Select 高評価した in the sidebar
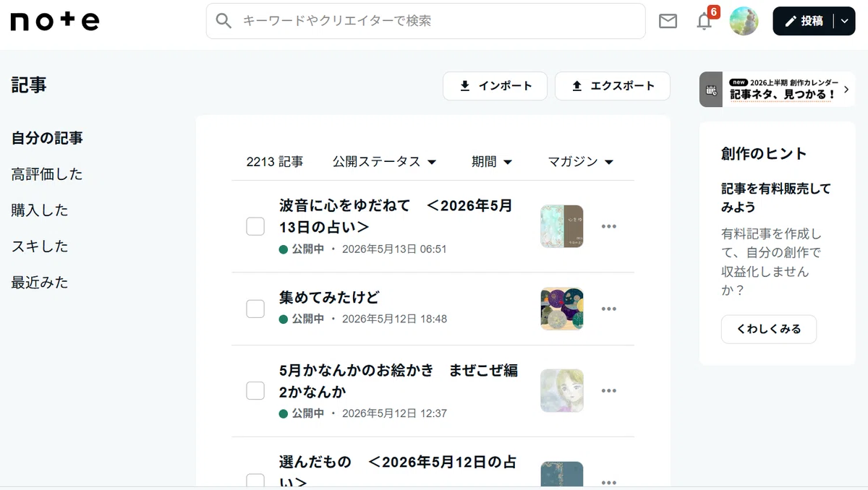This screenshot has width=868, height=490. click(47, 174)
